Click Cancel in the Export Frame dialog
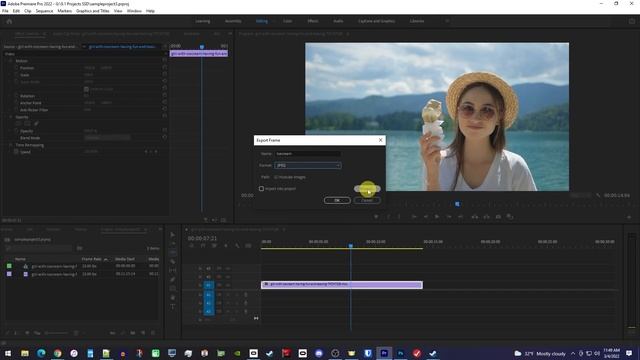This screenshot has height=360, width=640. click(x=367, y=200)
